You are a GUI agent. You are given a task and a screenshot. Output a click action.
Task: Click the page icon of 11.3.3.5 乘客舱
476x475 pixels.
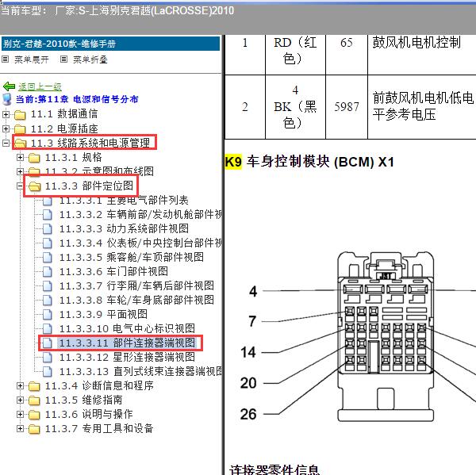point(48,258)
